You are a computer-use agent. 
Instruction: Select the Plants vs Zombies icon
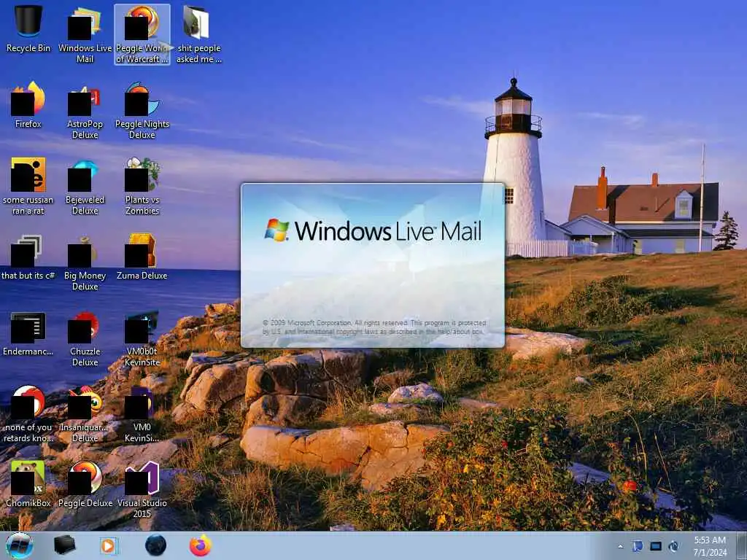(142, 186)
